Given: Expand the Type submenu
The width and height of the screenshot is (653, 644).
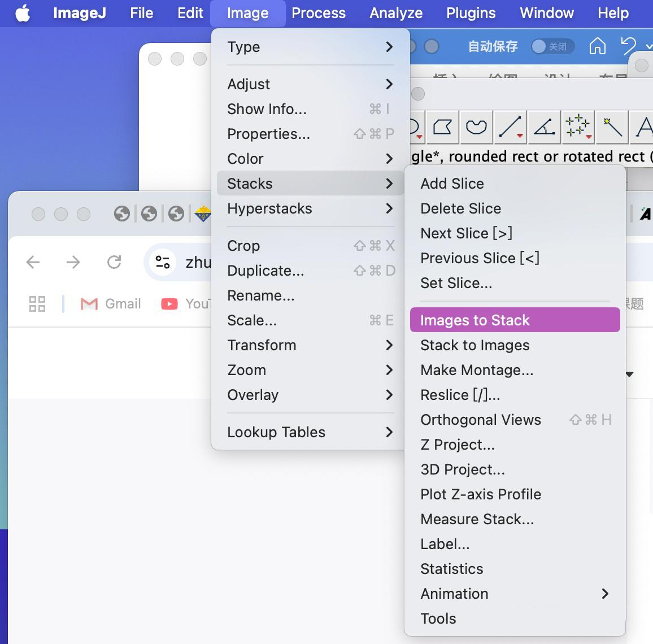Looking at the screenshot, I should click(310, 47).
